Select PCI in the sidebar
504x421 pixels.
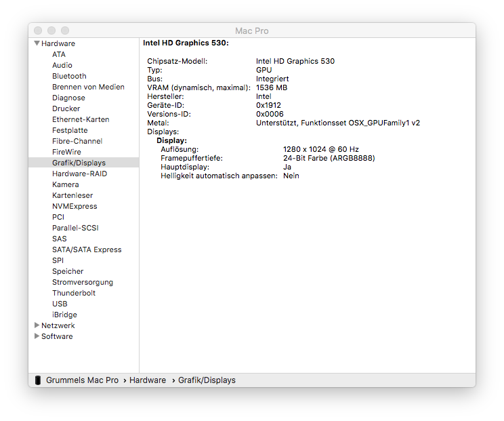[58, 217]
